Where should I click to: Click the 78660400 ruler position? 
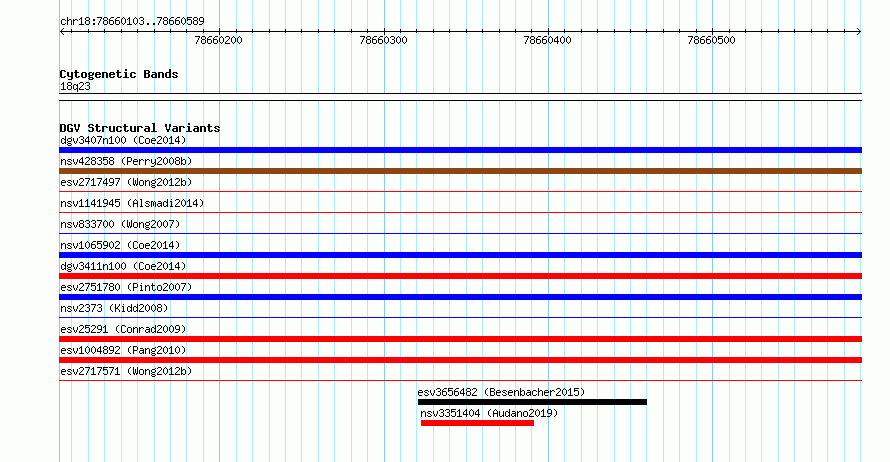coord(548,40)
